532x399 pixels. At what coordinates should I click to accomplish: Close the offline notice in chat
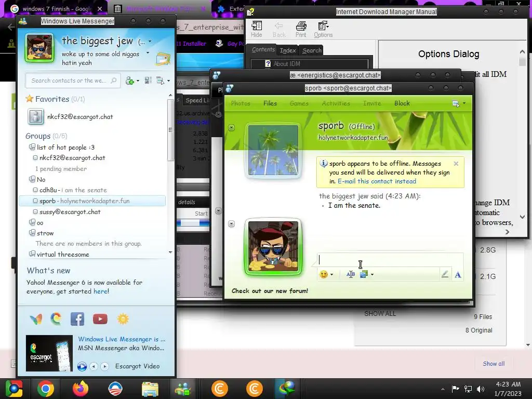click(x=456, y=164)
